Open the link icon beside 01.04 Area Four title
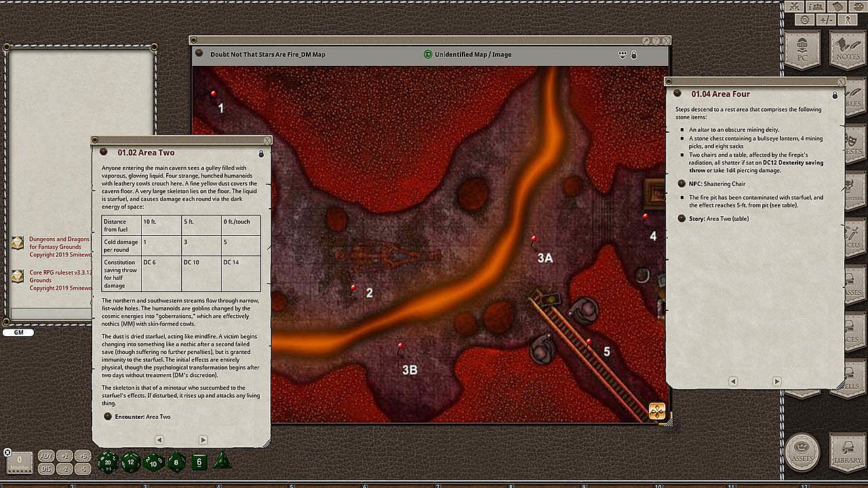Viewport: 868px width, 488px height. [677, 94]
